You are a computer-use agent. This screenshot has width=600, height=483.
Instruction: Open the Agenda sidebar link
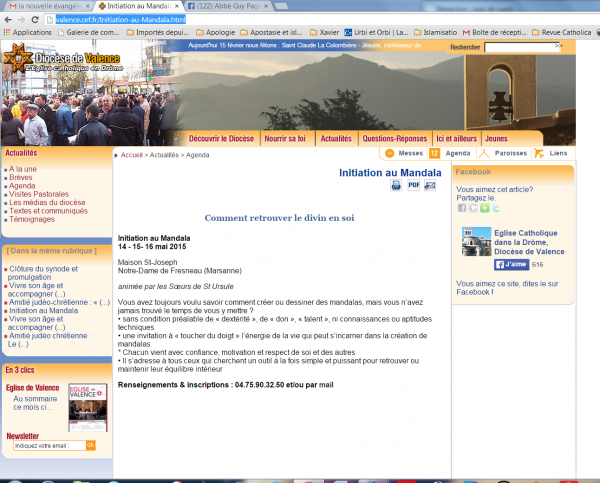22,186
